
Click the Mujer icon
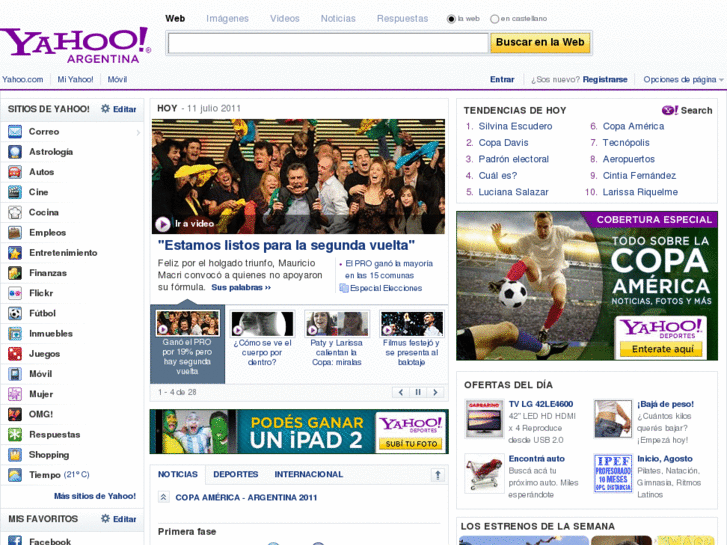point(15,394)
